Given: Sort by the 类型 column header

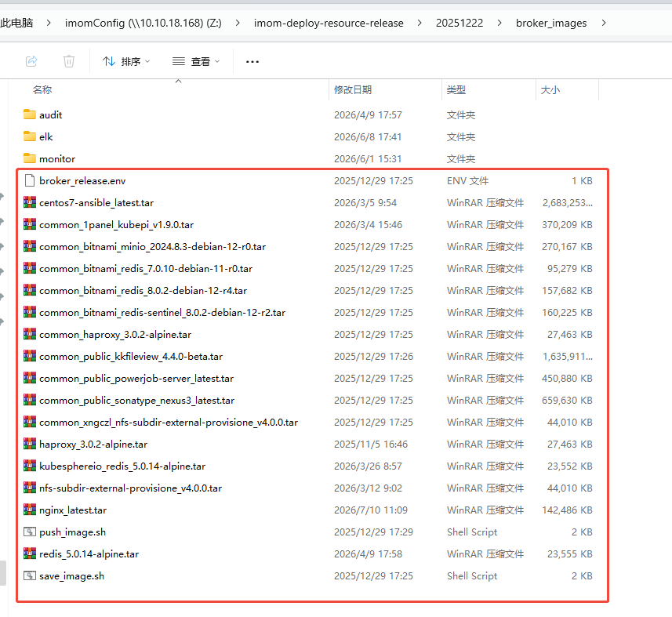Looking at the screenshot, I should point(456,89).
